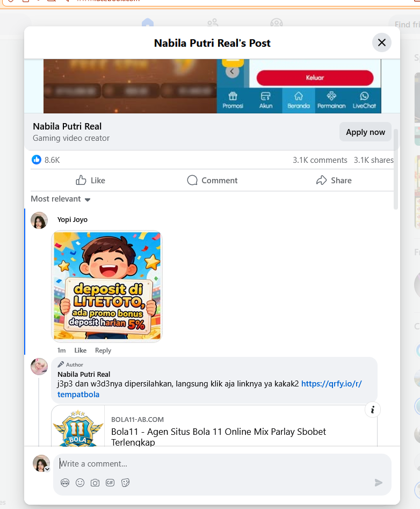Insert an avatar sticker in comment
Viewport: 420px width, 509px height.
point(65,483)
